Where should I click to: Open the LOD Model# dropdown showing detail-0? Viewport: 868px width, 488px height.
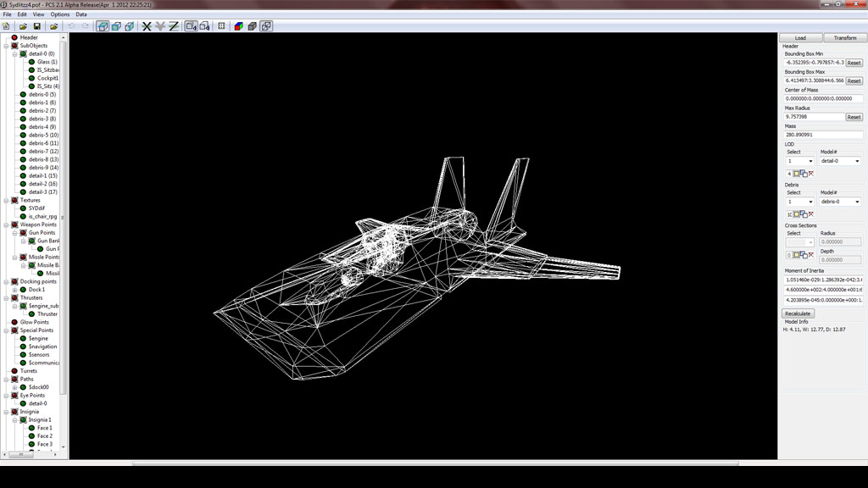840,161
